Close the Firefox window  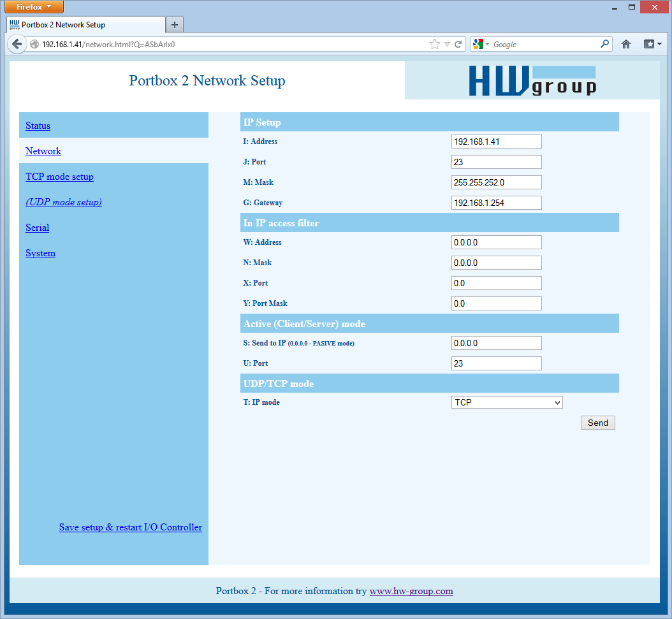tap(654, 7)
